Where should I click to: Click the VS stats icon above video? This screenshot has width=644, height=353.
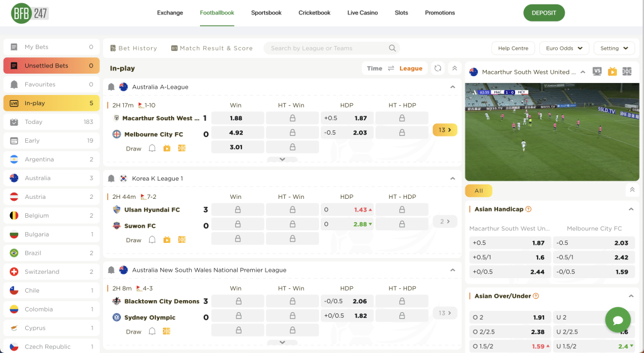(x=597, y=72)
